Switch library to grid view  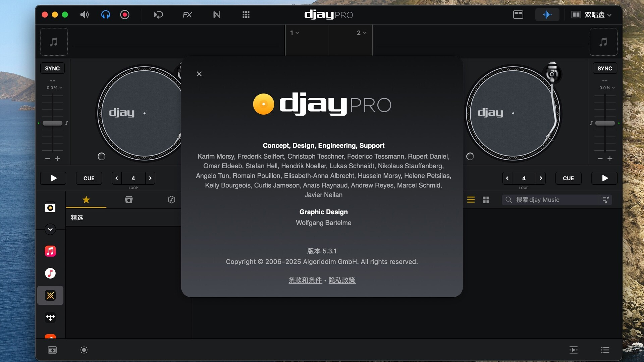pos(486,200)
